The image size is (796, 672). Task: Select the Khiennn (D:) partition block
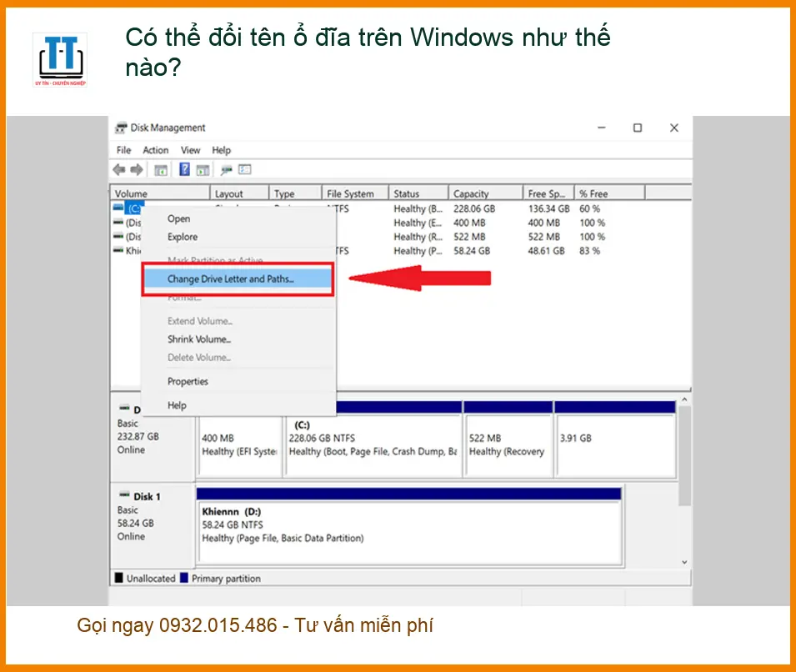point(409,526)
